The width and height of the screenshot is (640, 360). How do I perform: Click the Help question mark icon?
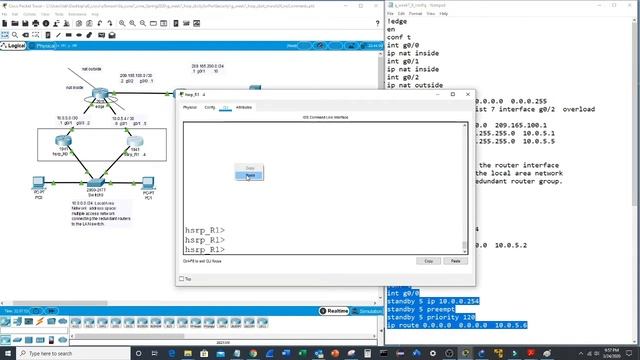point(377,24)
